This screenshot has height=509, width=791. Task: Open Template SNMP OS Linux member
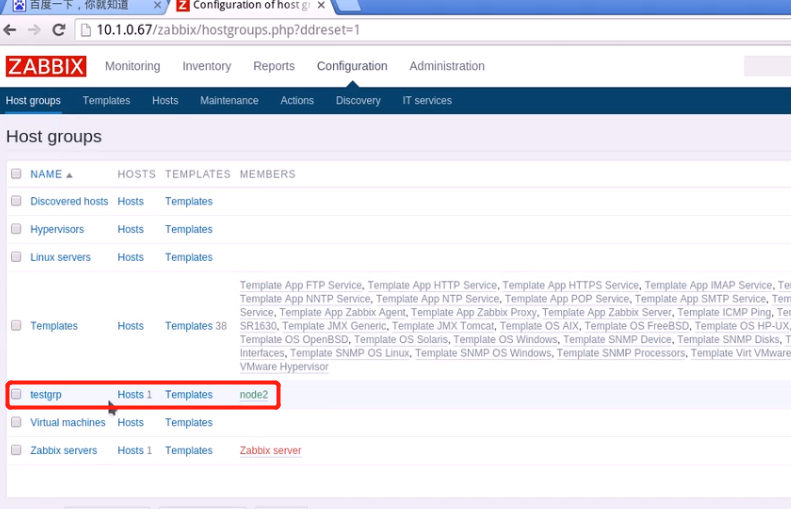[350, 353]
